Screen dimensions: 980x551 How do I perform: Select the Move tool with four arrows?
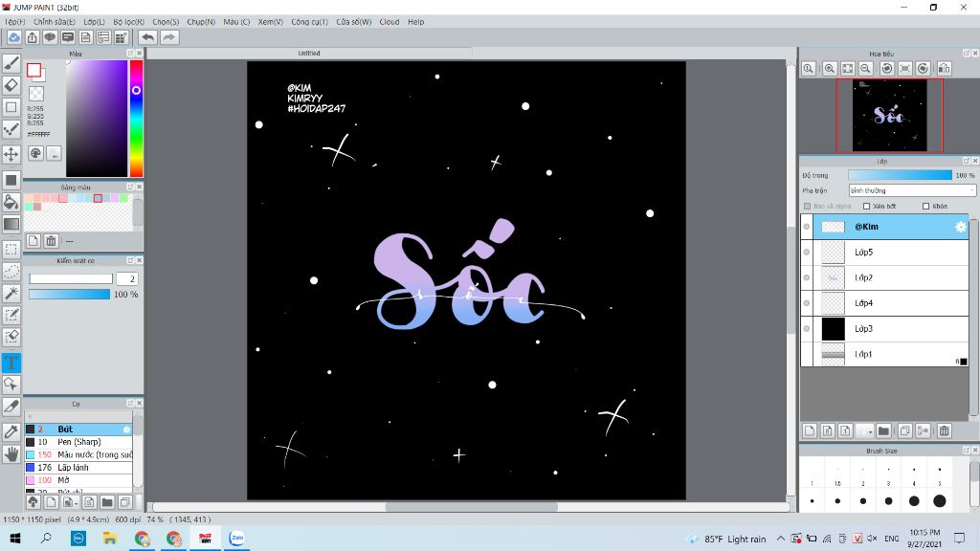11,154
